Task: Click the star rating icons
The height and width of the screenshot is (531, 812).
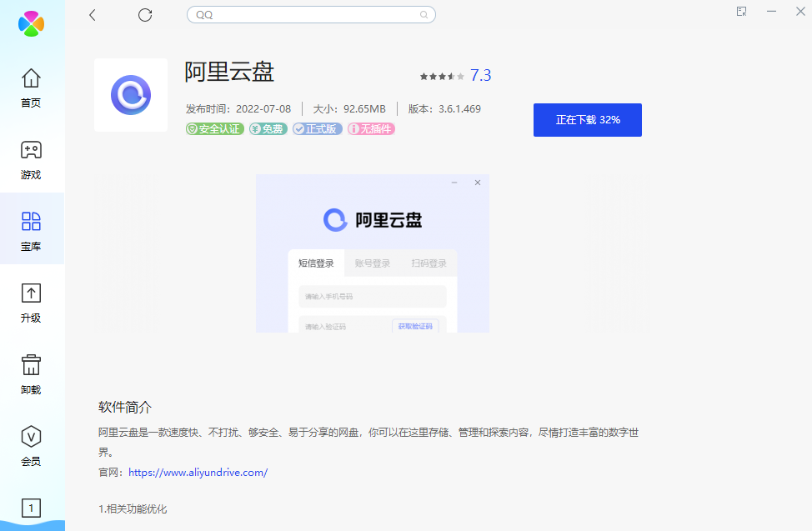Action: (x=442, y=77)
